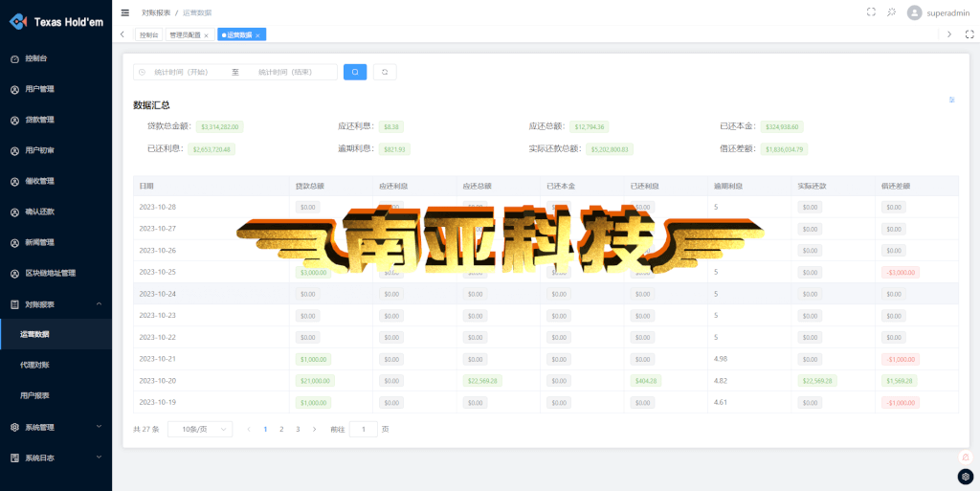Image resolution: width=980 pixels, height=491 pixels.
Task: Enter fullscreen via top header fullscreen icon
Action: click(x=871, y=11)
